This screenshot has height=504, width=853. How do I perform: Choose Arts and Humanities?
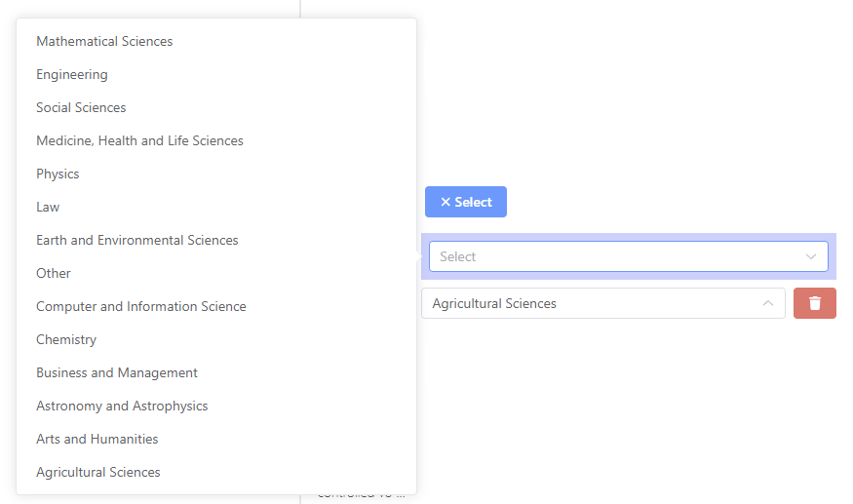216,440
